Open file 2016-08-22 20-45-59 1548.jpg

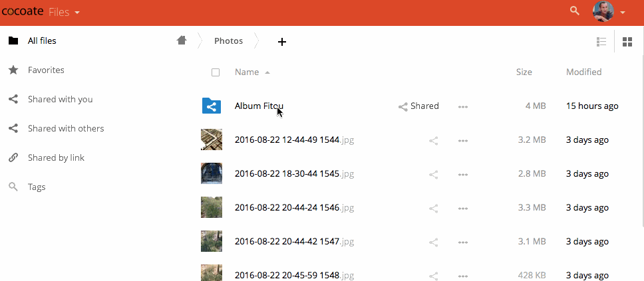click(294, 275)
